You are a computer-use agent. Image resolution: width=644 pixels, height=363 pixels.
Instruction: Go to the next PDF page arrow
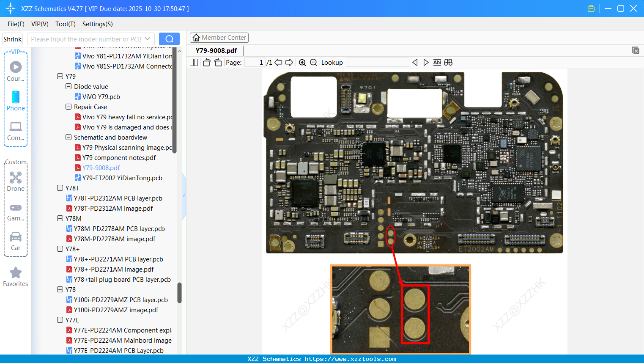coord(289,63)
